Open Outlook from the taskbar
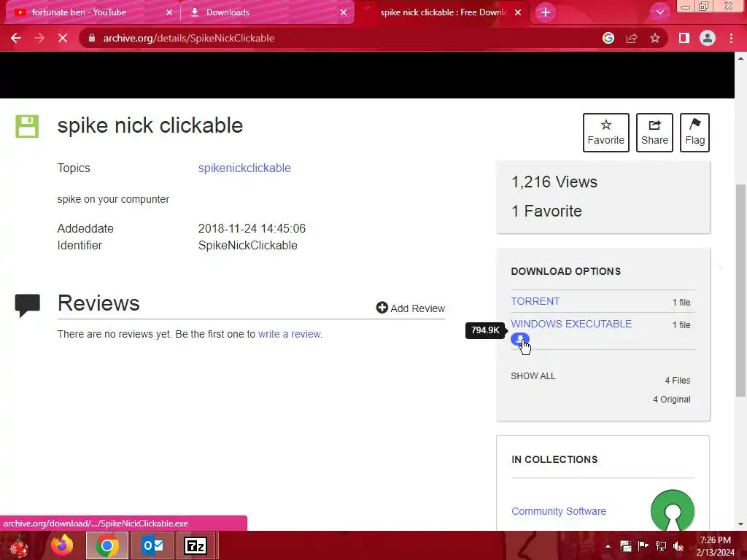 coord(152,545)
